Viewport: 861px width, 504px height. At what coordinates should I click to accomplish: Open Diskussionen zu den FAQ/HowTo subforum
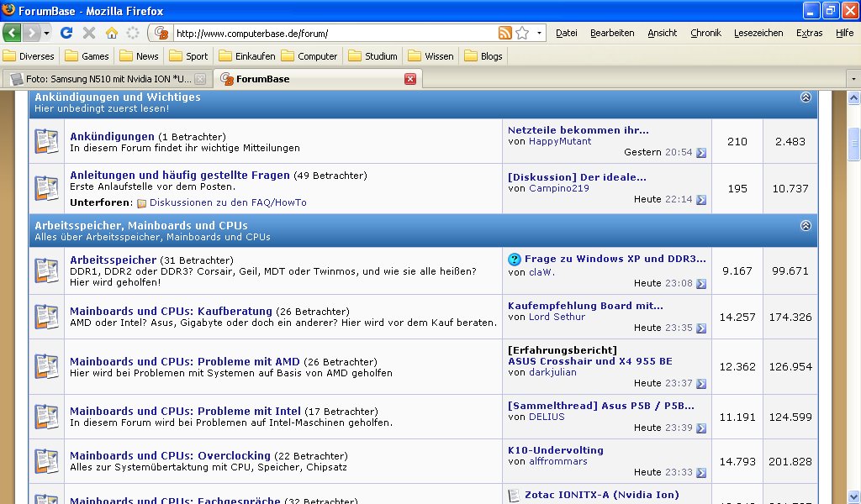(x=228, y=202)
